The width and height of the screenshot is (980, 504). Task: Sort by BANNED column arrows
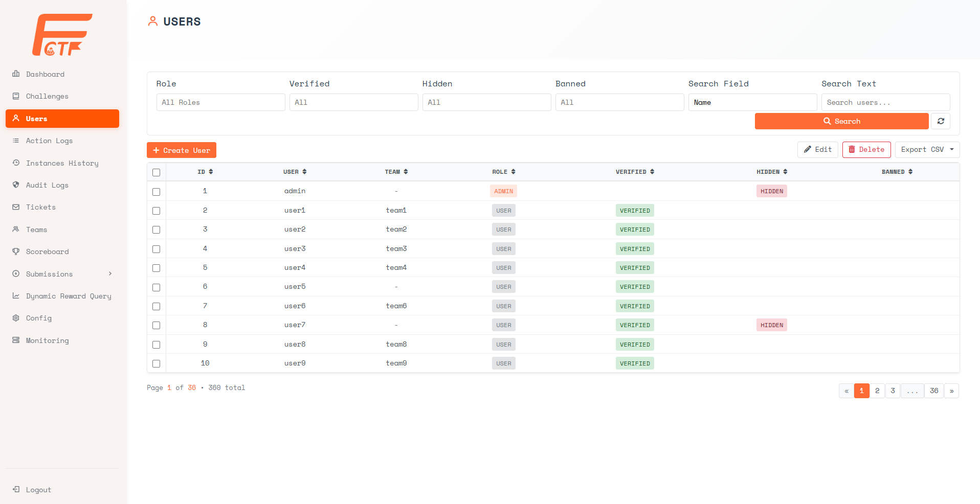click(910, 172)
